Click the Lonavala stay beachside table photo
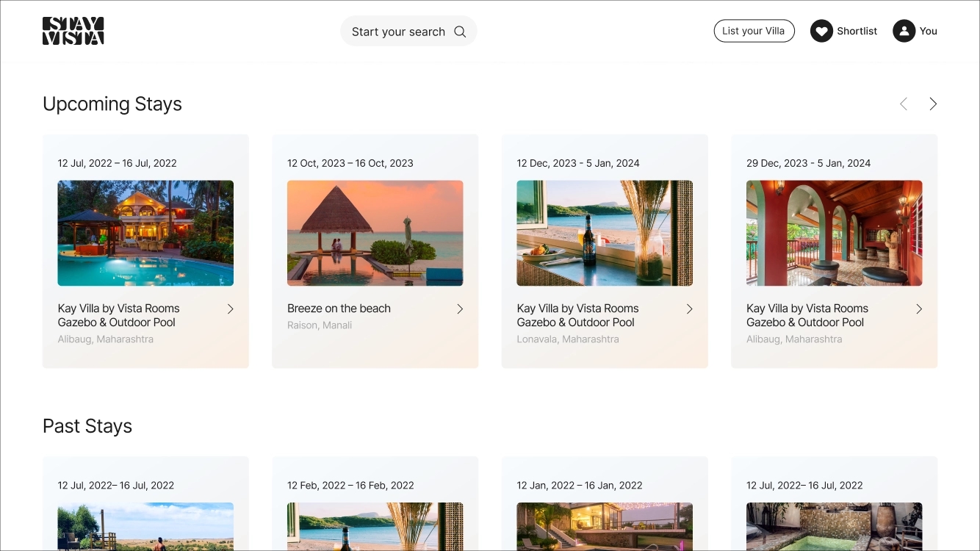This screenshot has width=980, height=551. tap(604, 233)
